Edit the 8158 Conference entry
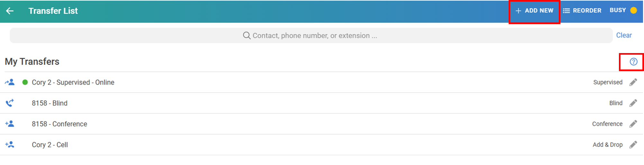 [x=633, y=124]
